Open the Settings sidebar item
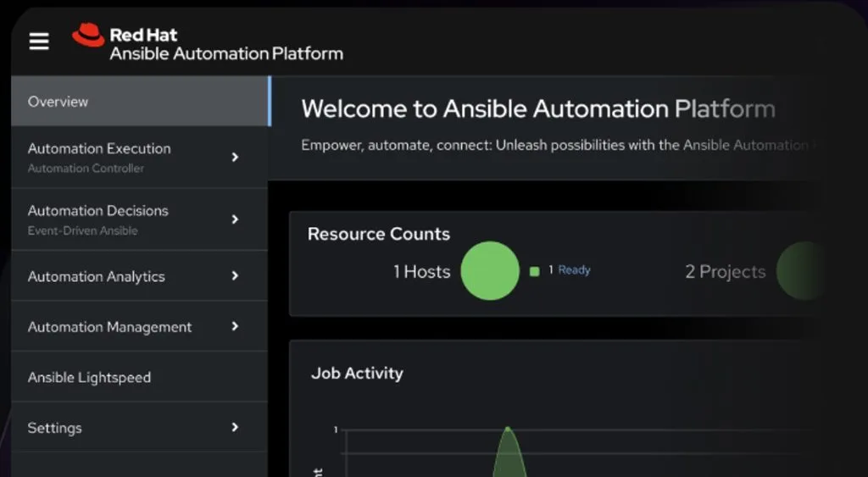The width and height of the screenshot is (868, 477). tap(140, 427)
